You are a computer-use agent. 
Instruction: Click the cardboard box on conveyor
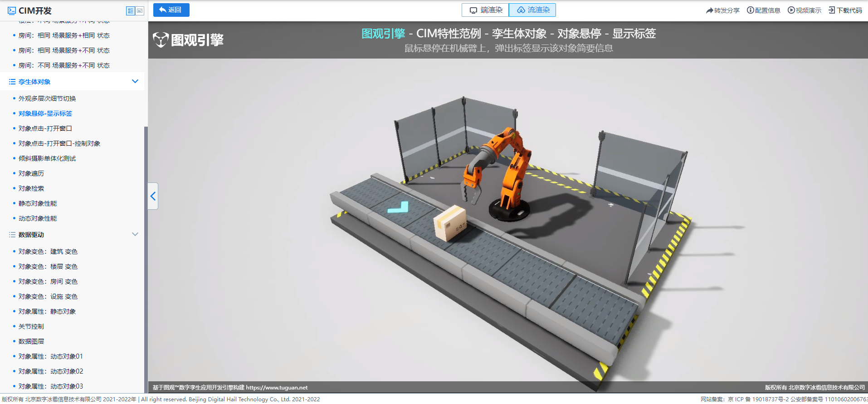tap(449, 222)
